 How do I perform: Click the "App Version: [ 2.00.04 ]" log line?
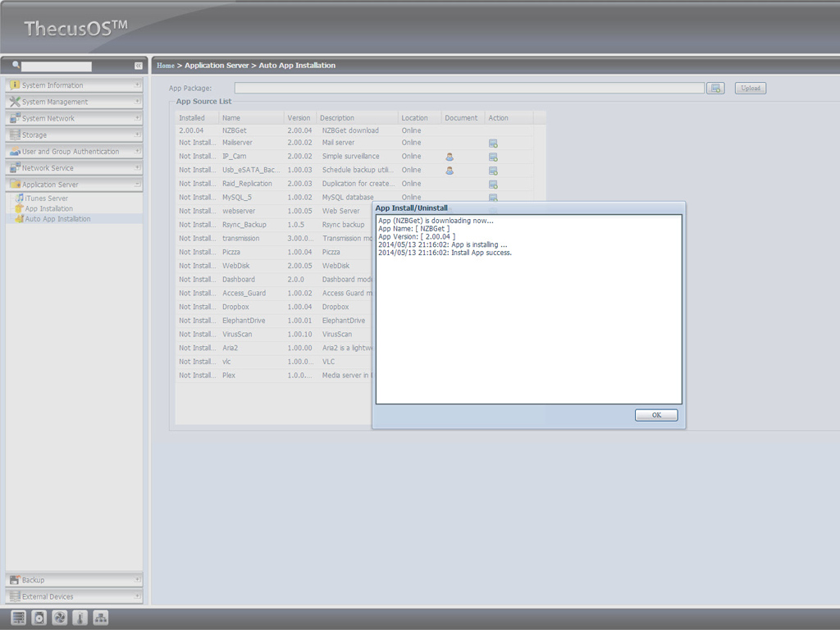417,237
